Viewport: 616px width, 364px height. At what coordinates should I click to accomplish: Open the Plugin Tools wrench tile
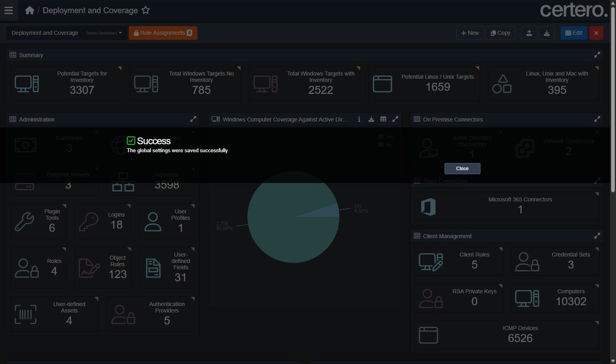click(x=38, y=221)
